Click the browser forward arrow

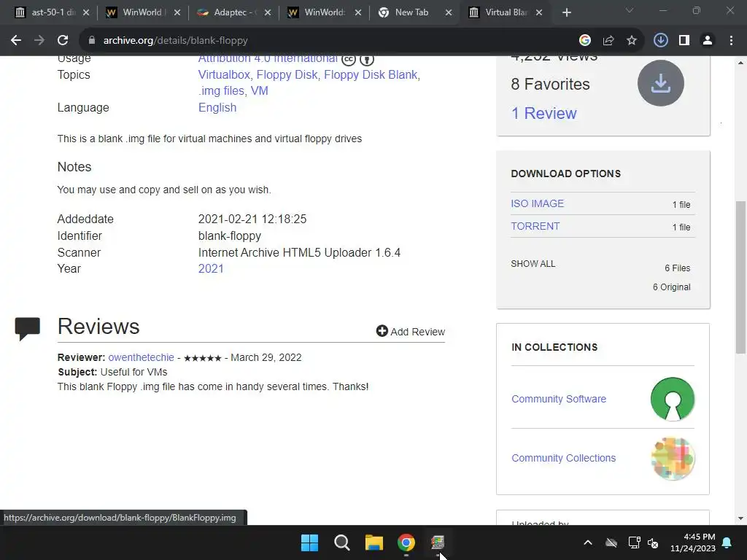[x=39, y=41]
